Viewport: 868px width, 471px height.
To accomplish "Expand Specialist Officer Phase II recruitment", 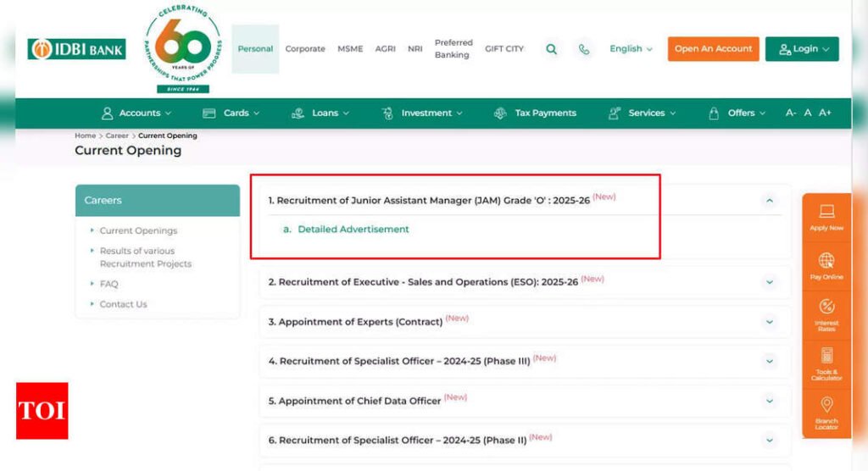I will coord(770,441).
